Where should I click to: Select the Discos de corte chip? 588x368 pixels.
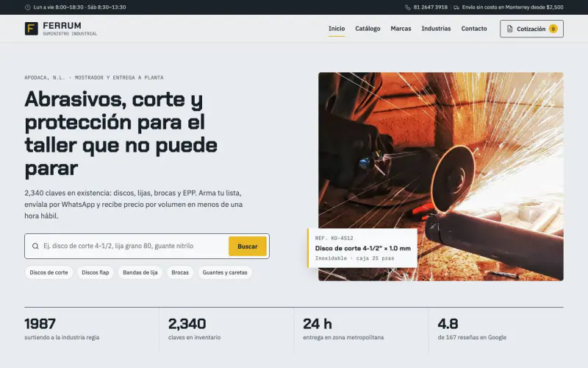pos(49,272)
